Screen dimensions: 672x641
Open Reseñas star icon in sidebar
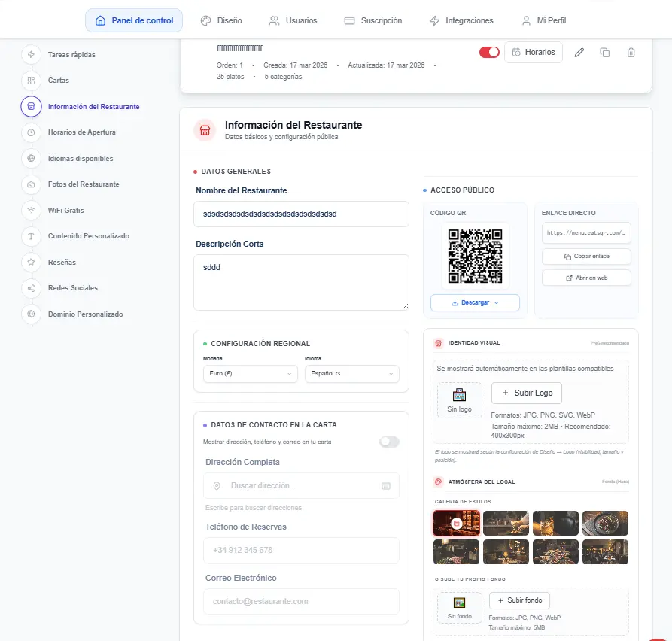tap(31, 263)
